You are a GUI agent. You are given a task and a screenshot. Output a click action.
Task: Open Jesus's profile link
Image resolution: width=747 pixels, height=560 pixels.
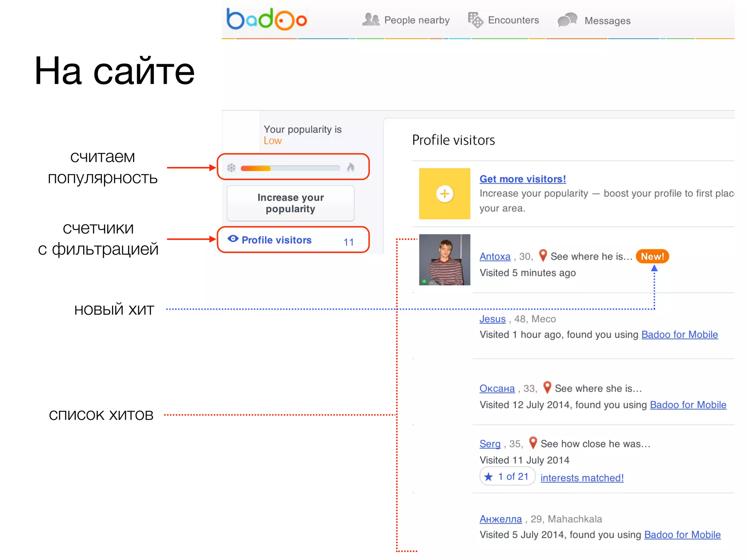(x=492, y=319)
